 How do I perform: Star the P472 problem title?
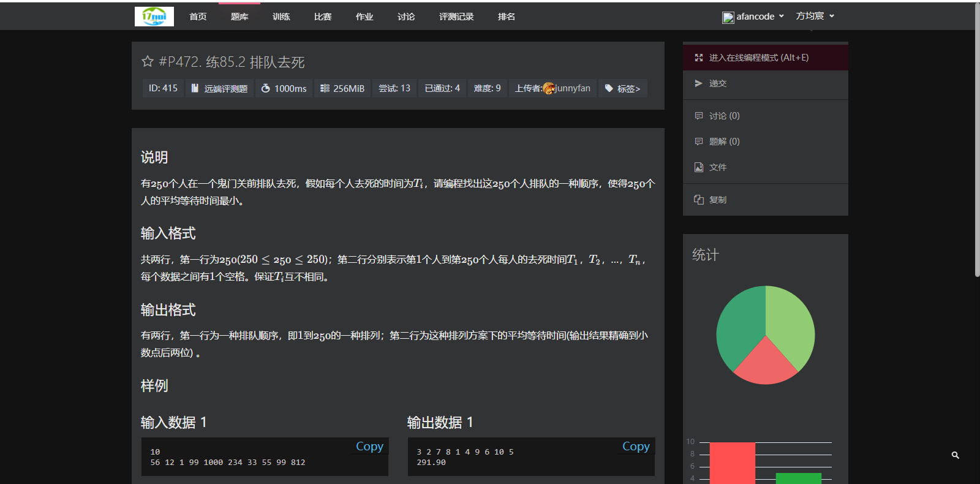pyautogui.click(x=147, y=61)
